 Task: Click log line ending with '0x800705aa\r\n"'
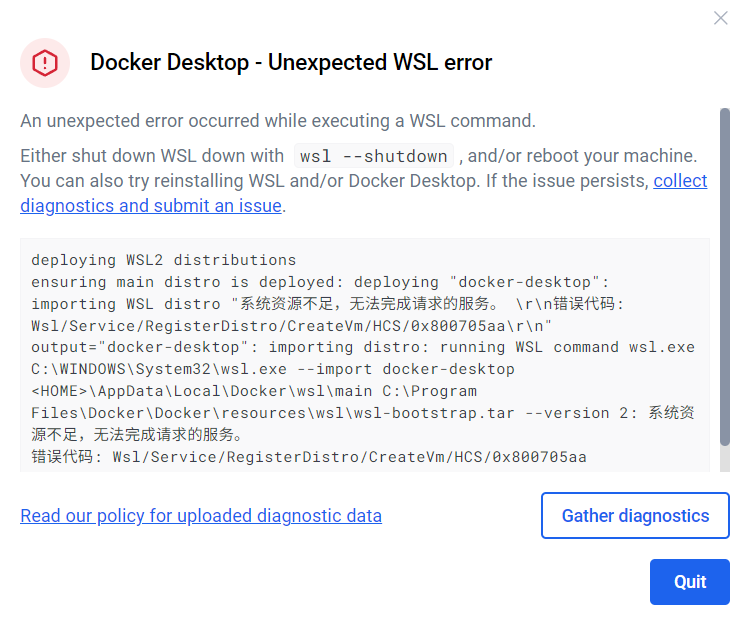click(x=291, y=326)
